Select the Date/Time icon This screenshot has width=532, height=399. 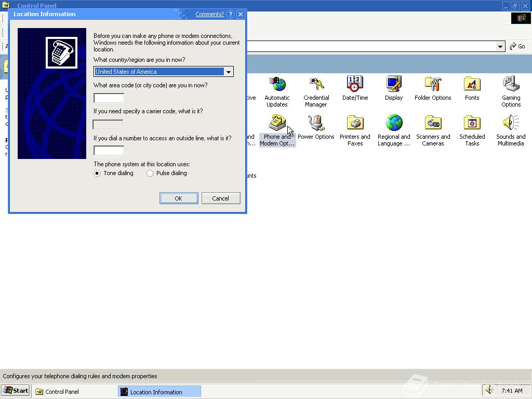coord(355,88)
